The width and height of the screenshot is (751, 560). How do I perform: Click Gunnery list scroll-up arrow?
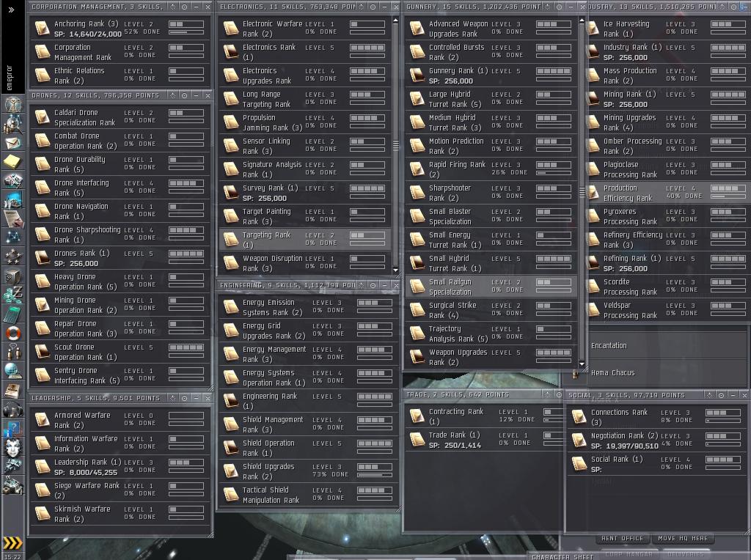(582, 21)
